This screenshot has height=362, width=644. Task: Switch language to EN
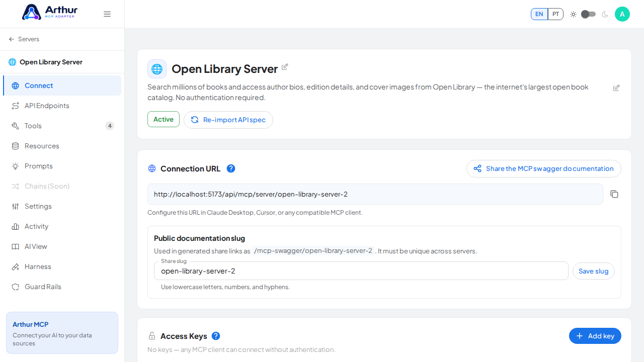(539, 14)
